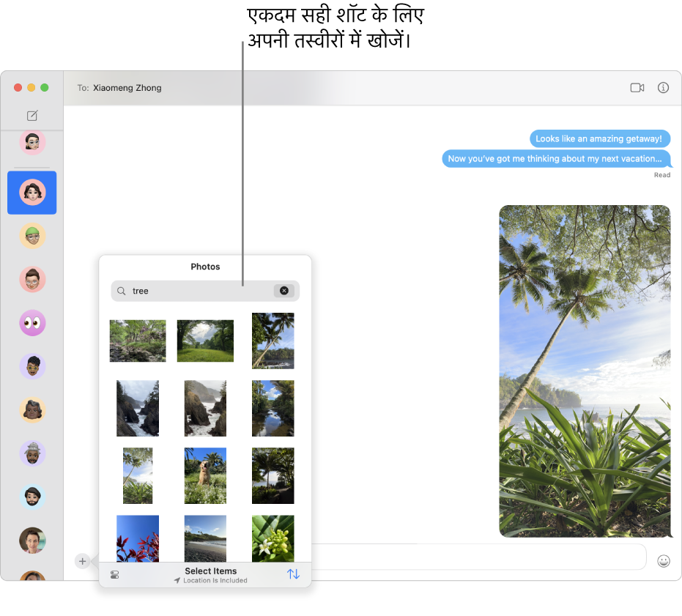Open photo options toggle icon
The width and height of the screenshot is (682, 616).
115,575
